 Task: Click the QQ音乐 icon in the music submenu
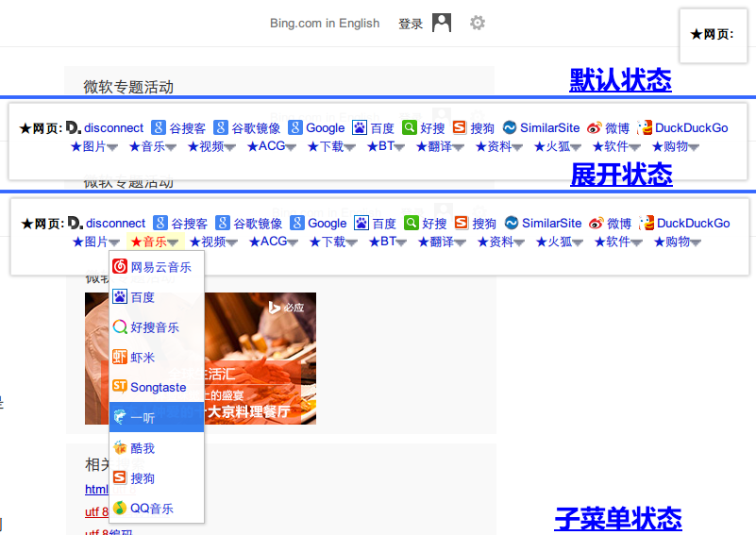point(120,508)
